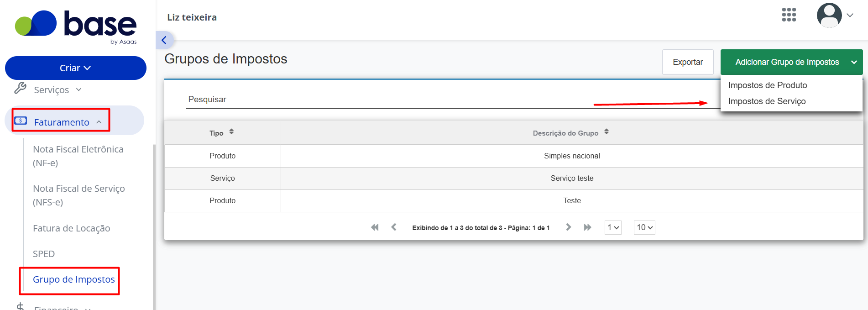This screenshot has width=868, height=310.
Task: Go to next page arrow
Action: [x=568, y=227]
